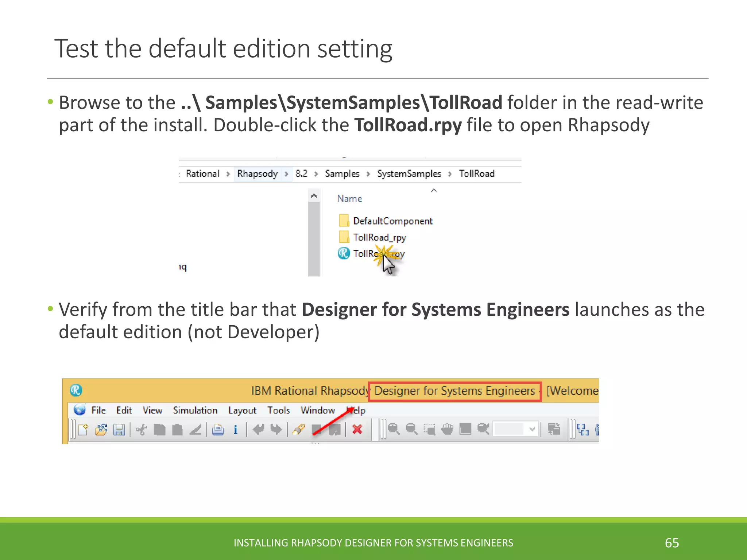Click the flashlight search icon

tap(298, 429)
